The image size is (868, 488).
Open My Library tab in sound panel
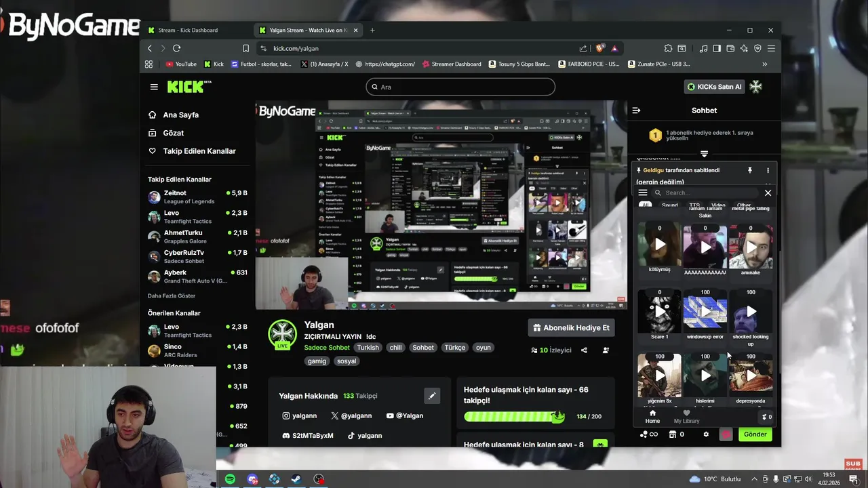click(686, 417)
